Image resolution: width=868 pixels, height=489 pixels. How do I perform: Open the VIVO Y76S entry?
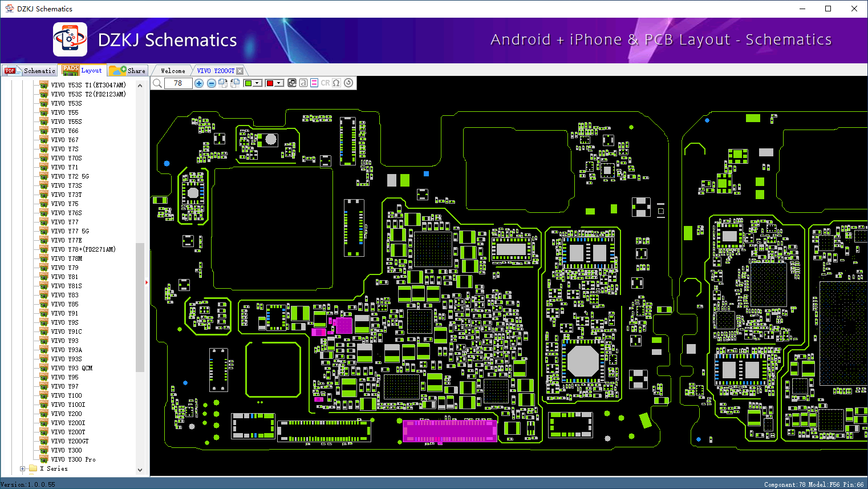[66, 213]
